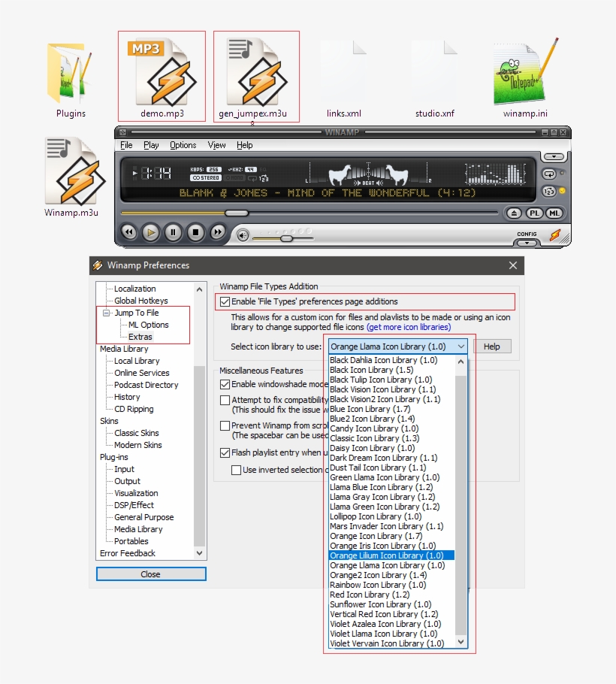616x684 pixels.
Task: Skip to the next track
Action: tap(218, 232)
